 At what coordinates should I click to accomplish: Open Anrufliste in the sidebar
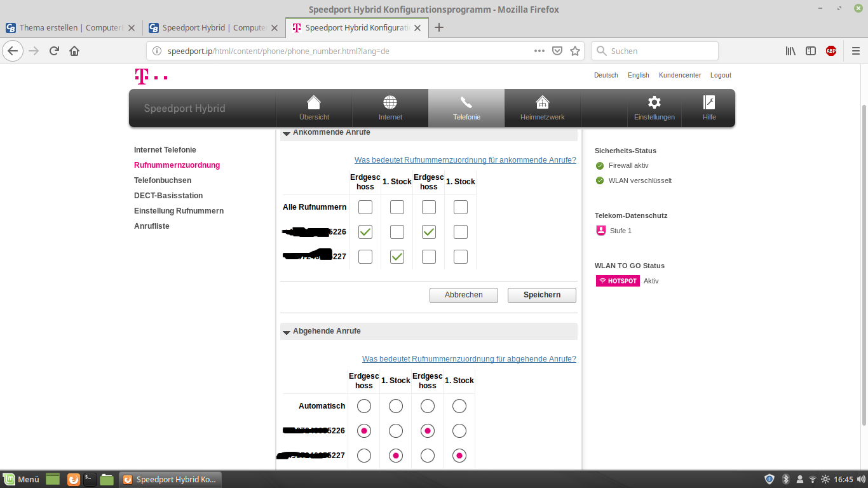[x=152, y=226]
